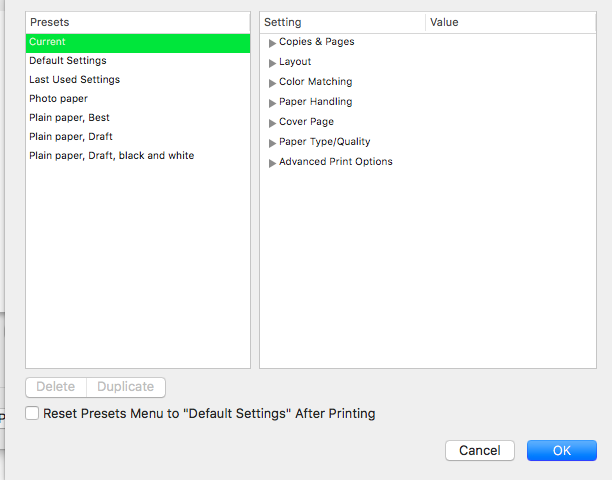Select the Plain paper, Draft preset
Image resolution: width=612 pixels, height=480 pixels.
click(x=137, y=137)
